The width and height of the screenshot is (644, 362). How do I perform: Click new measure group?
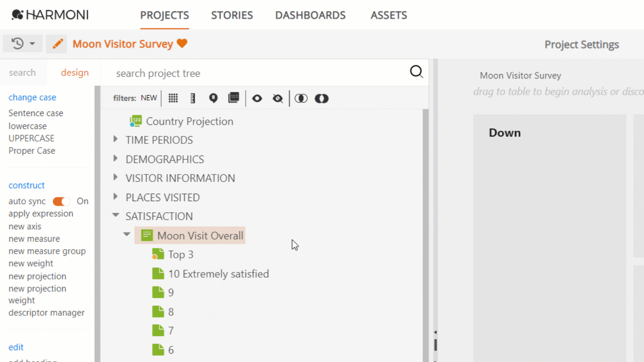click(47, 251)
